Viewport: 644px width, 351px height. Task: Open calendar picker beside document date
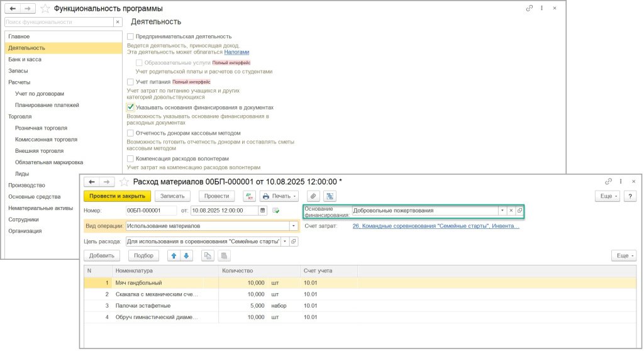coord(263,210)
